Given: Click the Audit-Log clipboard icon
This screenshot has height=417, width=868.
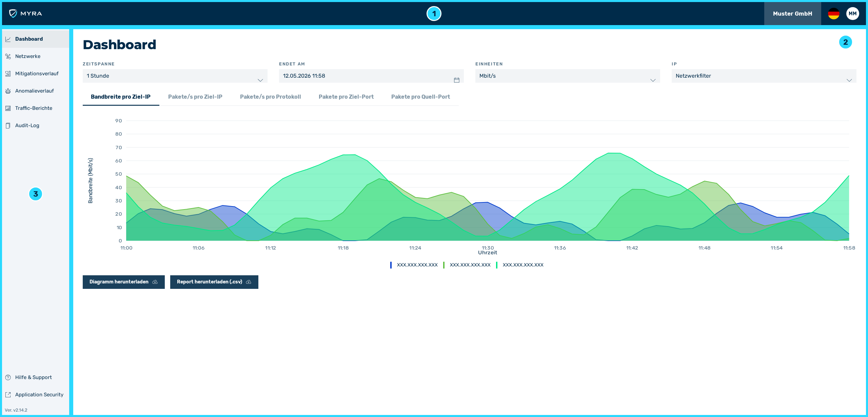Looking at the screenshot, I should (x=8, y=125).
